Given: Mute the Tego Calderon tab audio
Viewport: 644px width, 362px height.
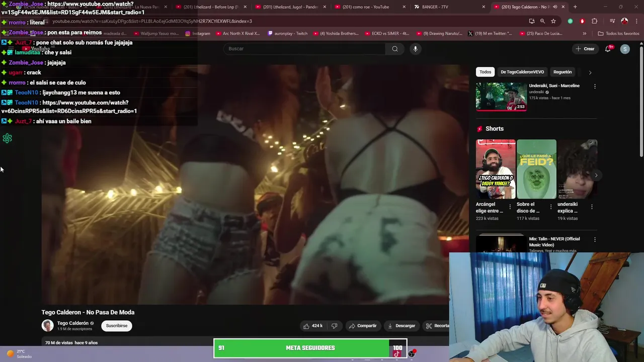Looking at the screenshot, I should pyautogui.click(x=555, y=7).
